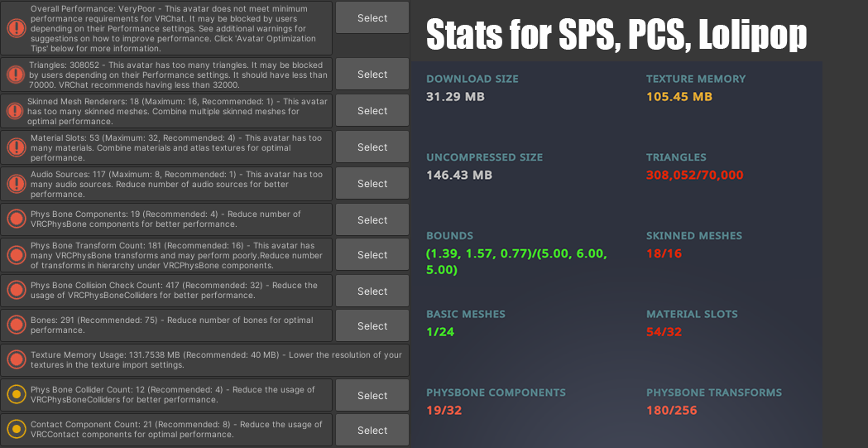
Task: Click the UNCOMPRESSED SIZE label
Action: [484, 157]
